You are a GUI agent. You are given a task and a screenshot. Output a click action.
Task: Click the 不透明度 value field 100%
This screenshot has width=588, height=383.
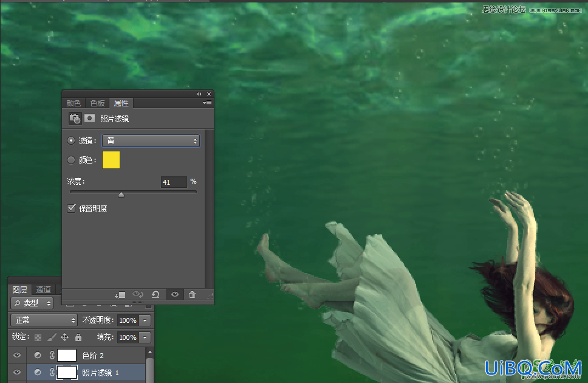128,320
